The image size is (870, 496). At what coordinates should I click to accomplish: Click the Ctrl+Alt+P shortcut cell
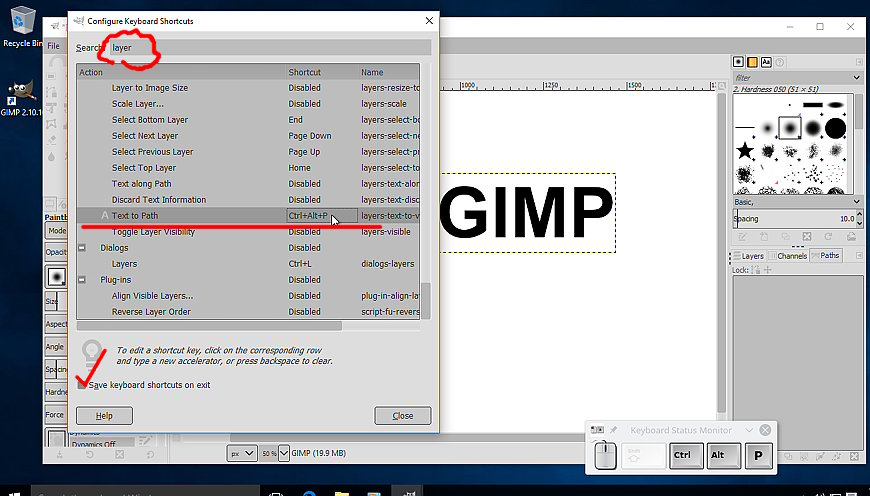coord(322,216)
